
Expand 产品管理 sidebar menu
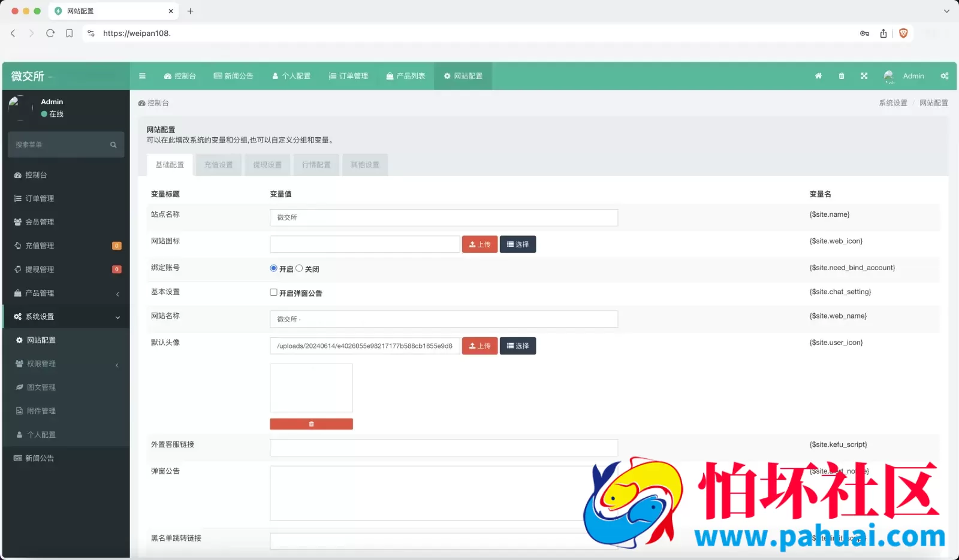[66, 293]
